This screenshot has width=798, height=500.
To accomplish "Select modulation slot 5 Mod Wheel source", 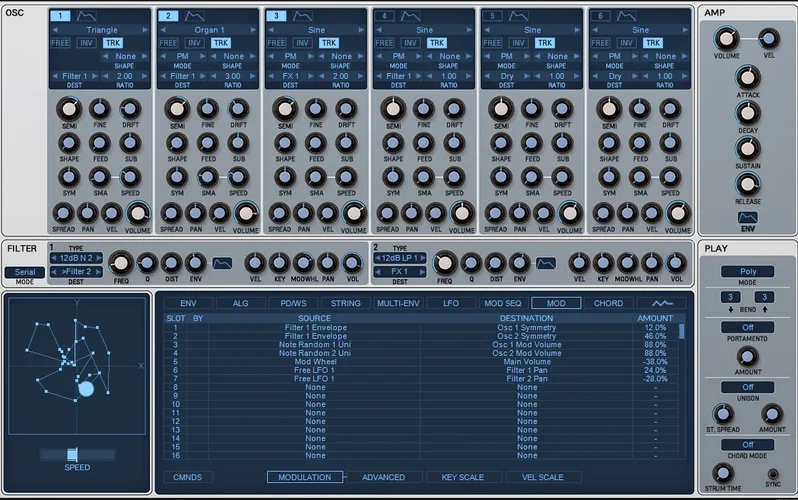I will point(314,362).
